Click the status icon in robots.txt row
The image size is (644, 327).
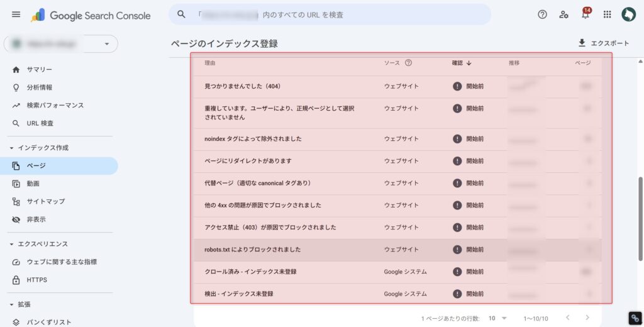457,250
